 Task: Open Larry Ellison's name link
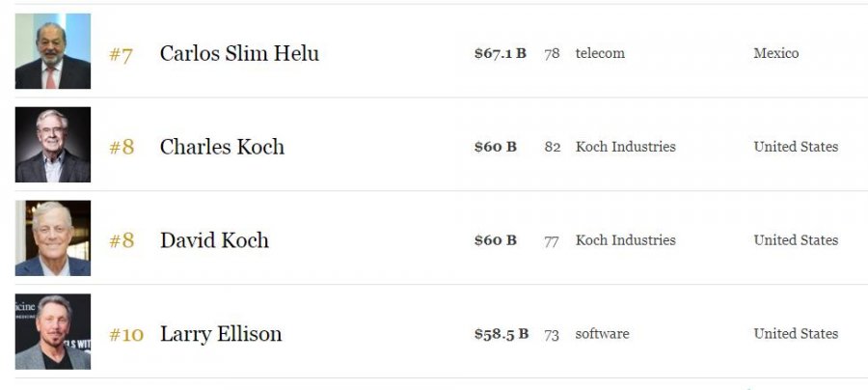221,334
